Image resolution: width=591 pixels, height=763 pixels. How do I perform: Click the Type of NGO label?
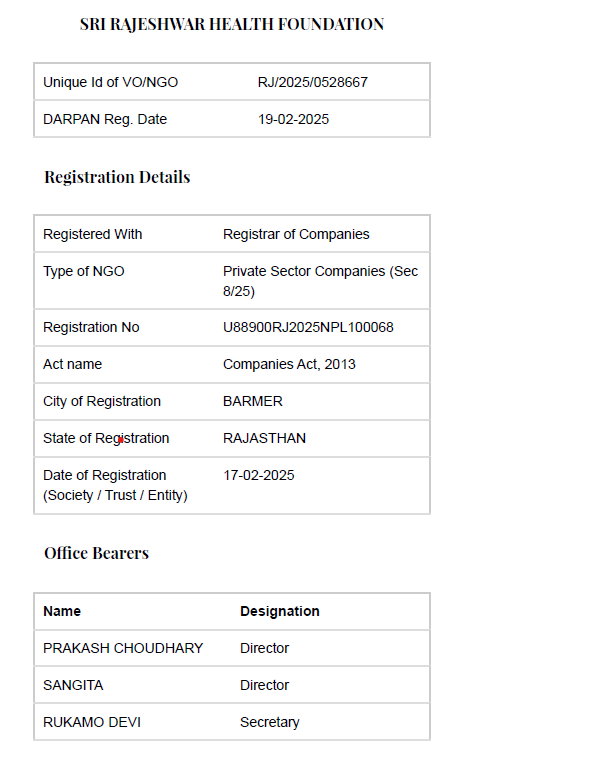tap(84, 271)
